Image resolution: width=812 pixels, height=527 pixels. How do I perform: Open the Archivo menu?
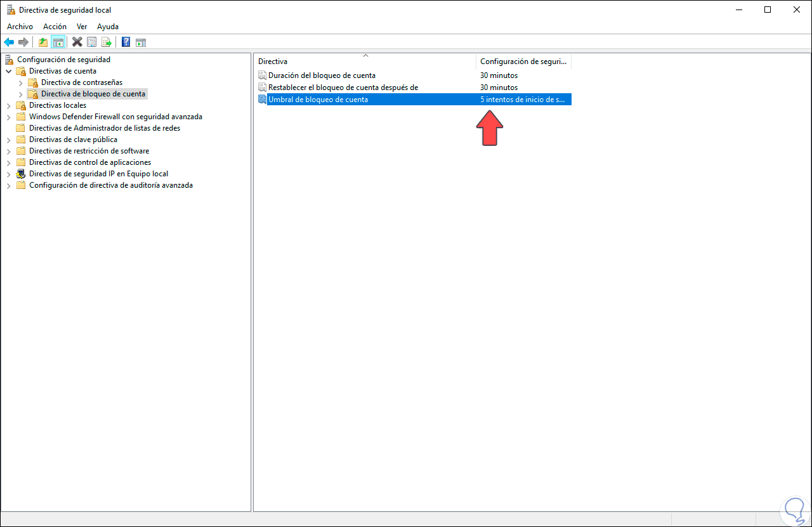click(x=20, y=26)
